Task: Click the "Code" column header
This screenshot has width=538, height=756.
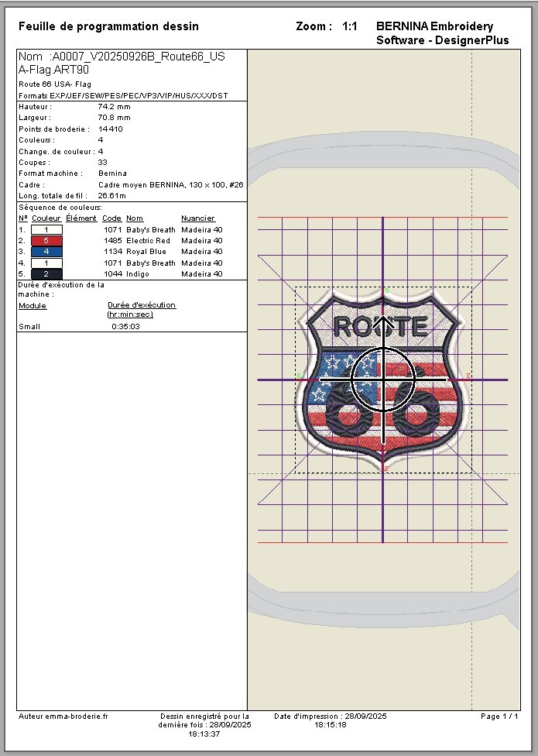Action: point(111,218)
